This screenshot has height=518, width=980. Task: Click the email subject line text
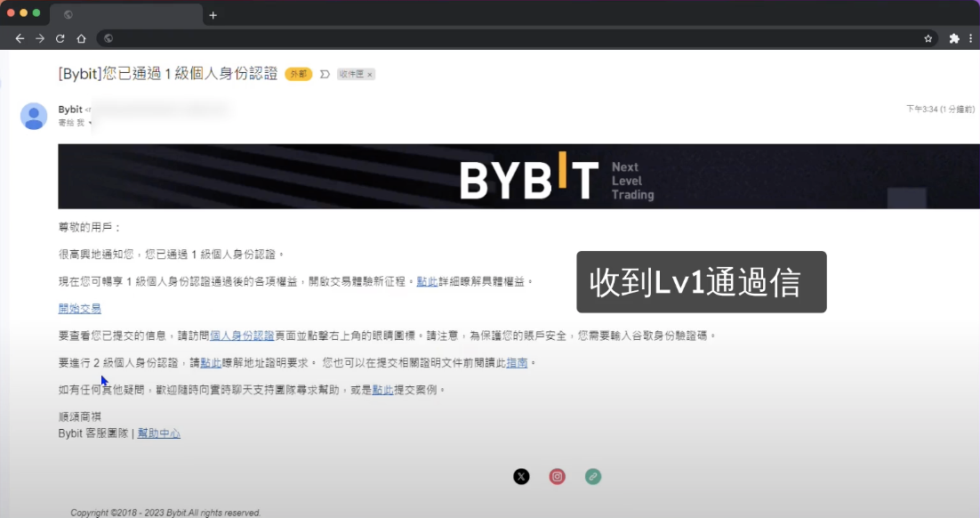[x=167, y=74]
